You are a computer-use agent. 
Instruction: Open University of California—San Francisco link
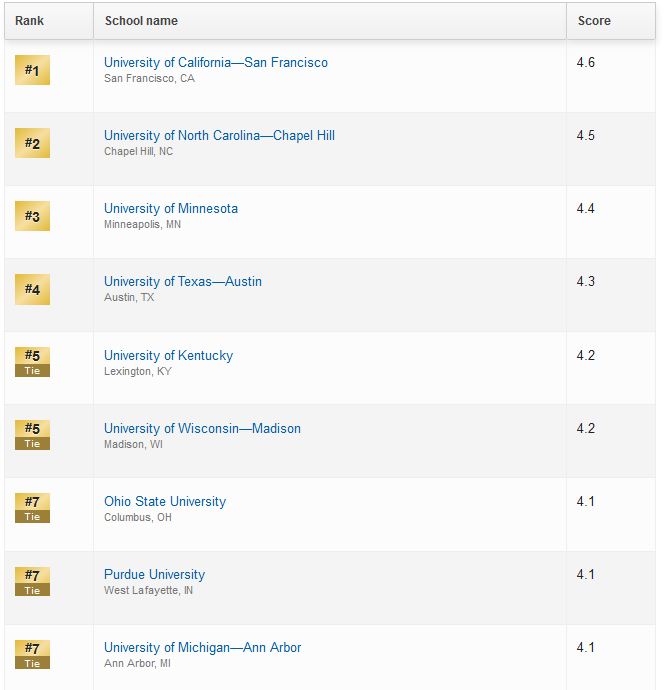pos(216,62)
